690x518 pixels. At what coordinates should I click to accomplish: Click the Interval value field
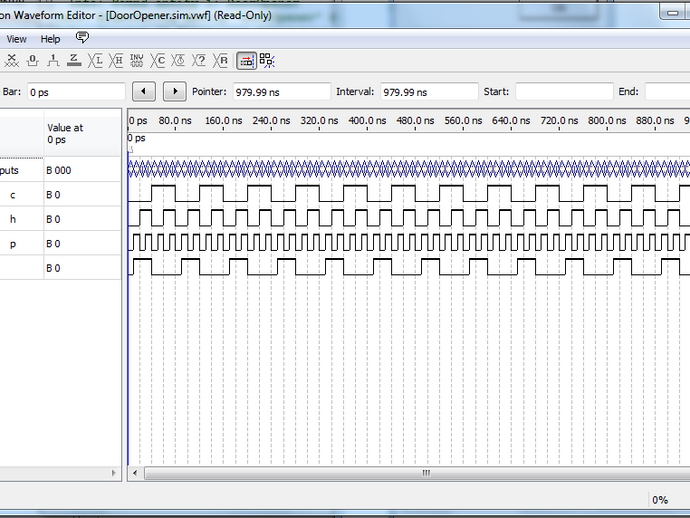click(429, 92)
